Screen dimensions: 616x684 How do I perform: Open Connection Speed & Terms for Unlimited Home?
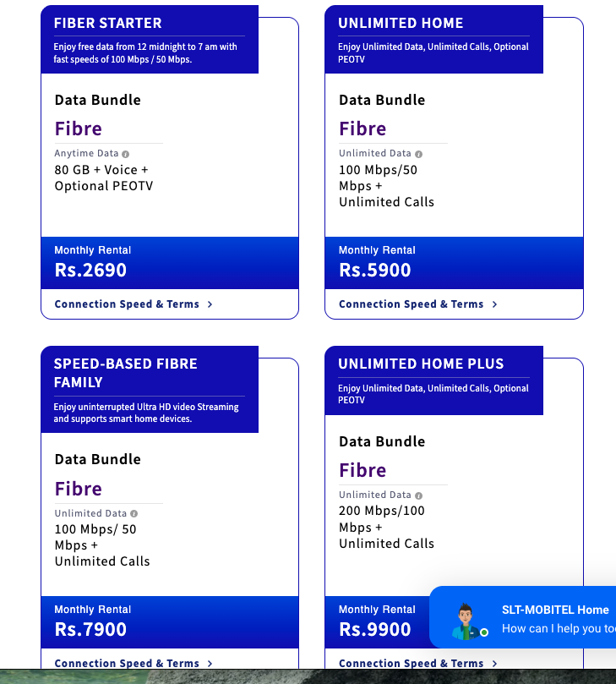pyautogui.click(x=412, y=304)
